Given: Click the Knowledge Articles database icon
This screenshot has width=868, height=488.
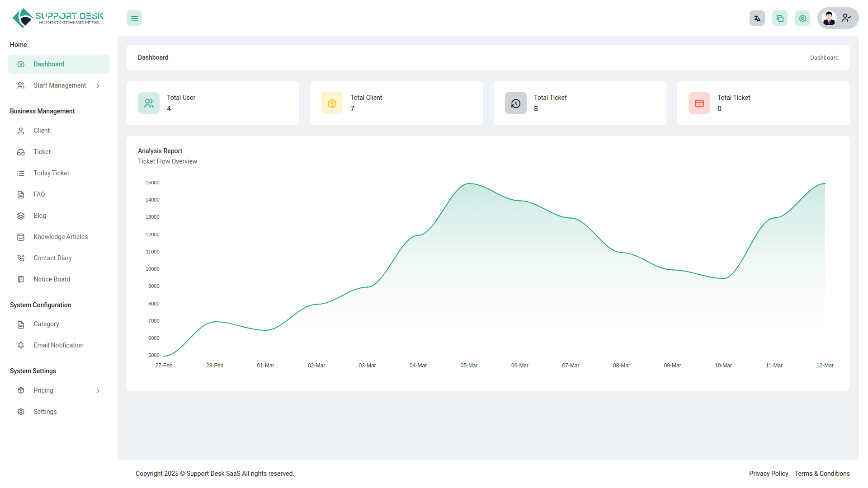Looking at the screenshot, I should (21, 237).
